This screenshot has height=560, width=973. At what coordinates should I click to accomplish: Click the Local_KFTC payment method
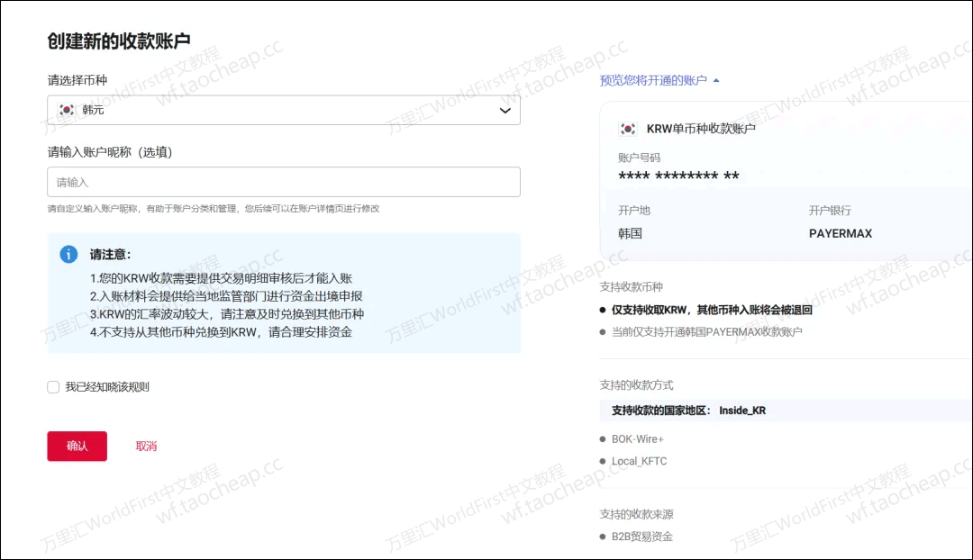click(x=639, y=461)
